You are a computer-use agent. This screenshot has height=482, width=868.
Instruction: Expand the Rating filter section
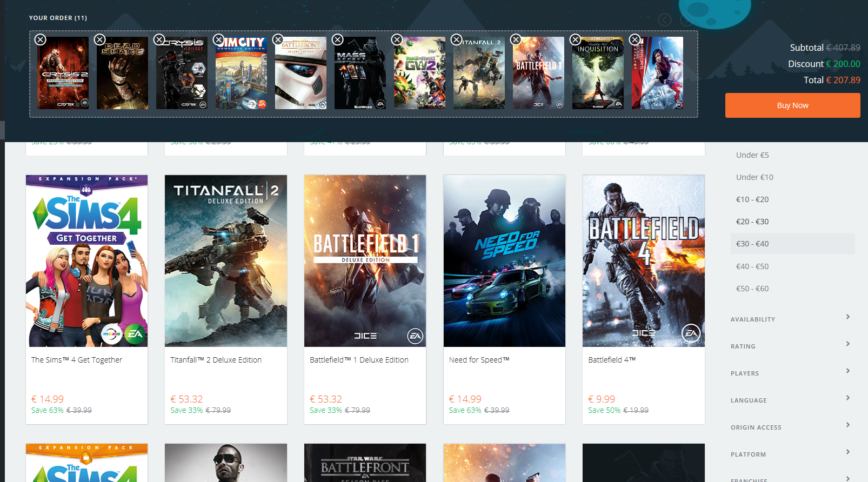pyautogui.click(x=791, y=345)
